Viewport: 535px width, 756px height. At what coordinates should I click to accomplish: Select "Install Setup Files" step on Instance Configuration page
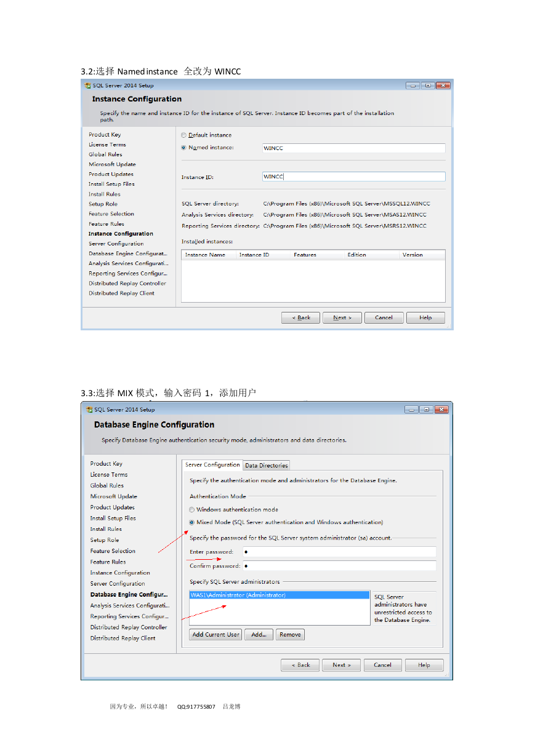click(x=111, y=184)
